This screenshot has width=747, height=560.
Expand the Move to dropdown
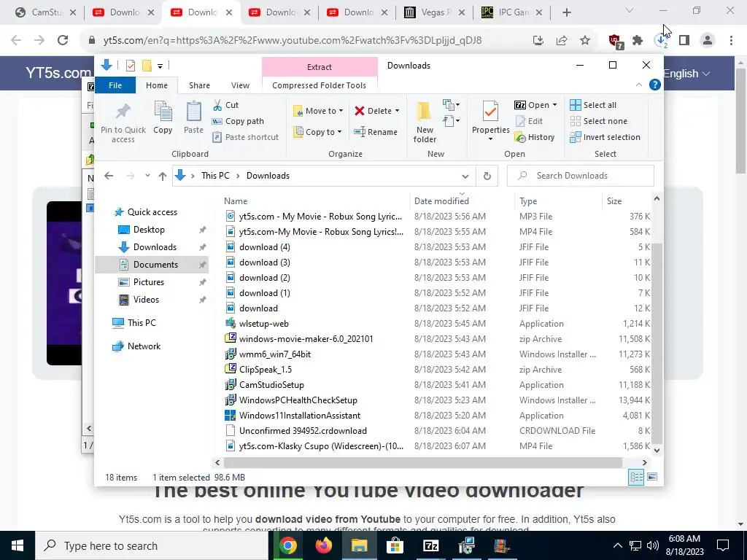click(341, 111)
